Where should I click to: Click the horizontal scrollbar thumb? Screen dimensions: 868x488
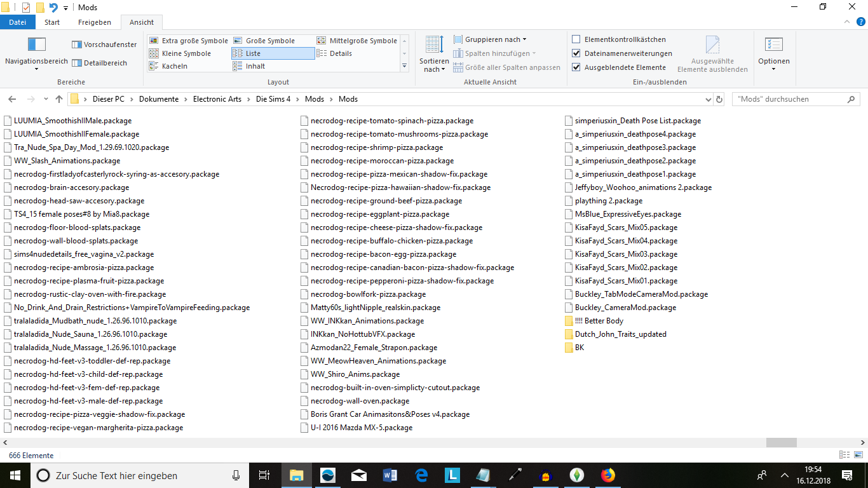(781, 443)
